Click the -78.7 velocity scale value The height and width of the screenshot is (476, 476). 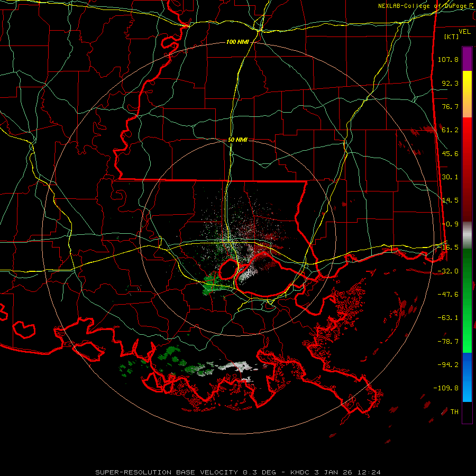pyautogui.click(x=448, y=342)
